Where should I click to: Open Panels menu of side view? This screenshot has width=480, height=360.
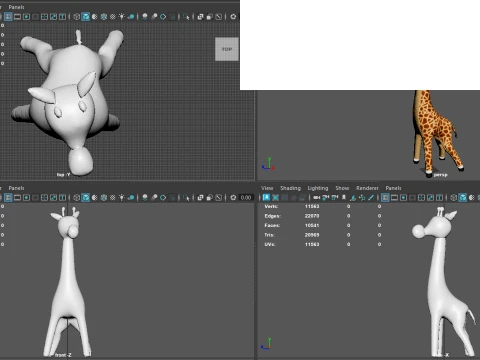tap(393, 188)
